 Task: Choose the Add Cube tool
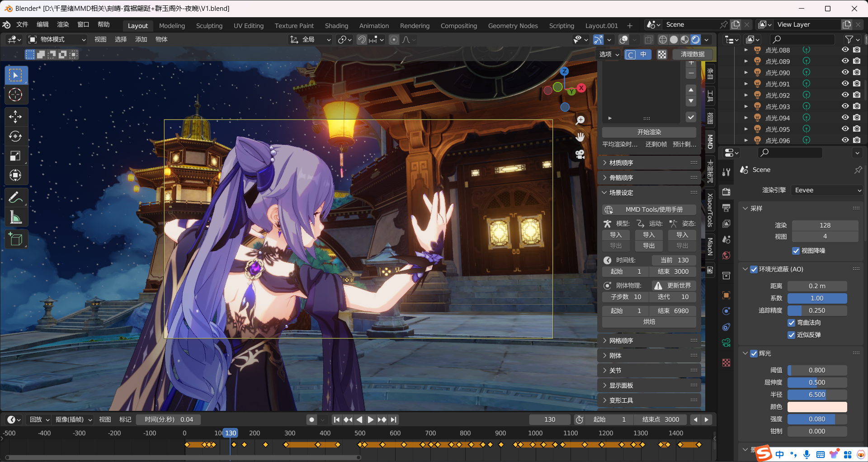click(x=15, y=239)
